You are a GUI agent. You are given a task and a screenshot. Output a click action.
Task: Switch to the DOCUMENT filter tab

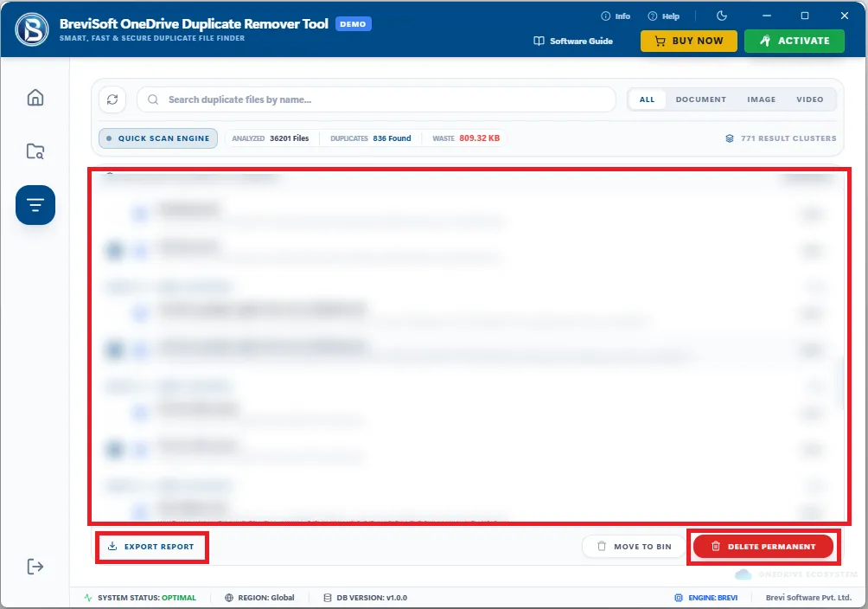[700, 99]
